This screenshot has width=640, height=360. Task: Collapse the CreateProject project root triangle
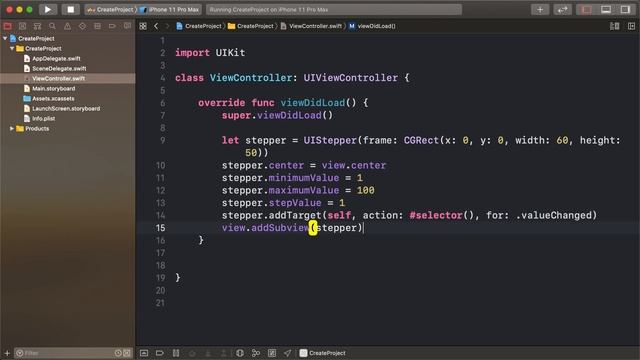pos(5,38)
